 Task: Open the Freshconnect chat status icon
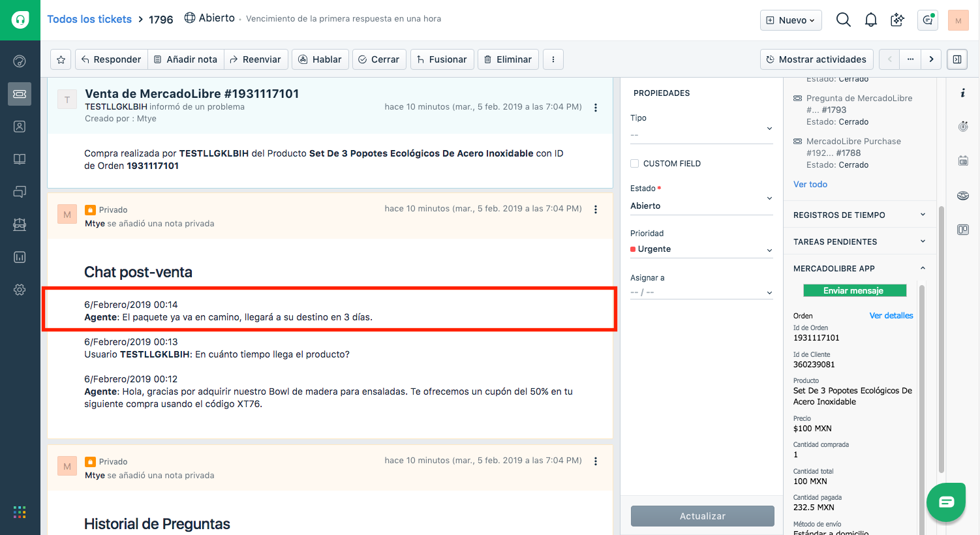(x=928, y=20)
